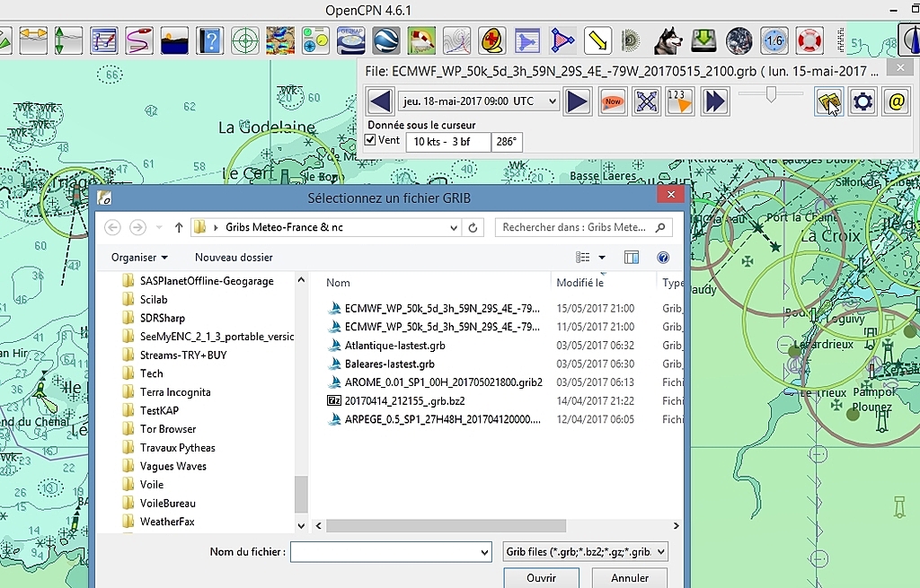Open the Google Earth plugin icon
Viewport: 920px width, 588px height.
pyautogui.click(x=386, y=40)
